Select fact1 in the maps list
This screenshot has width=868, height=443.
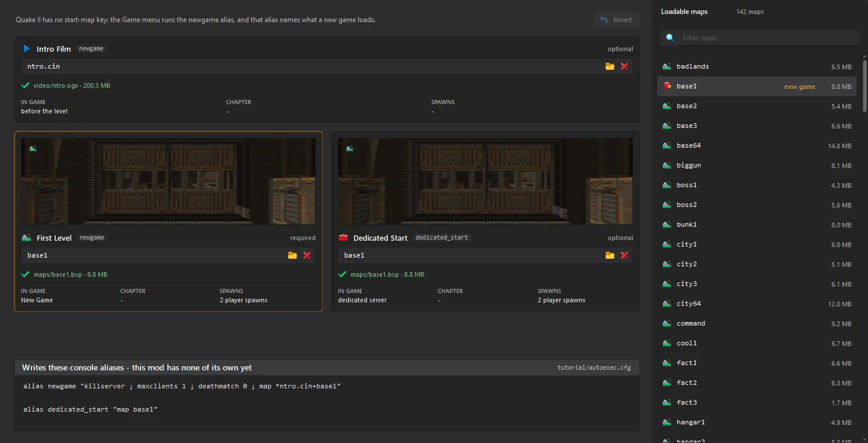coord(757,363)
